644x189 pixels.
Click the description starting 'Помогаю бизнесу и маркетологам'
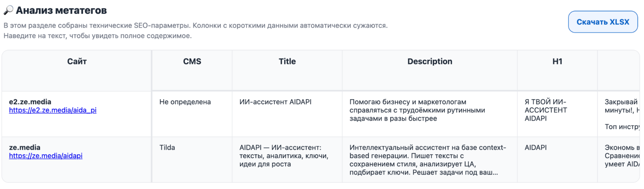pos(417,110)
